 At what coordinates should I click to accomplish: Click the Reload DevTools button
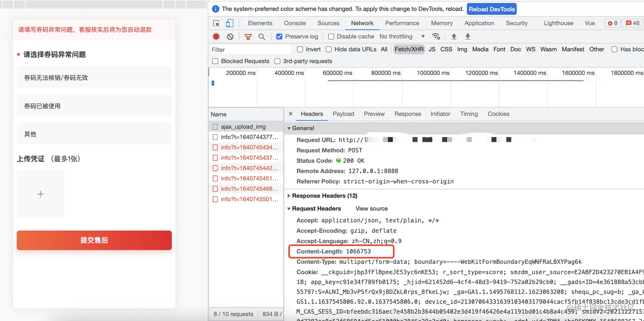pos(492,9)
